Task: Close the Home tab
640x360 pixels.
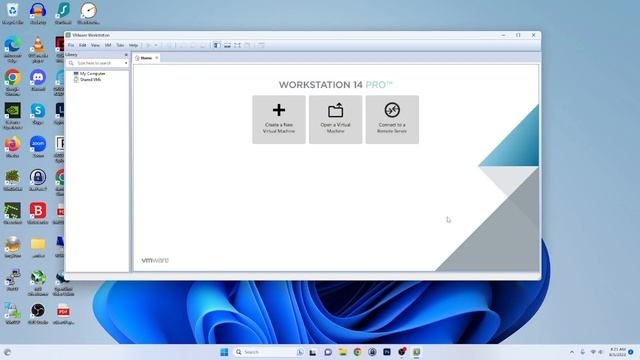Action: pos(157,58)
